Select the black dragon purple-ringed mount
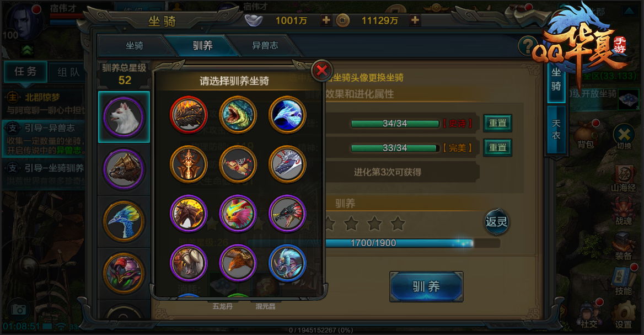Screen dimensions: 644x335 (x=287, y=214)
